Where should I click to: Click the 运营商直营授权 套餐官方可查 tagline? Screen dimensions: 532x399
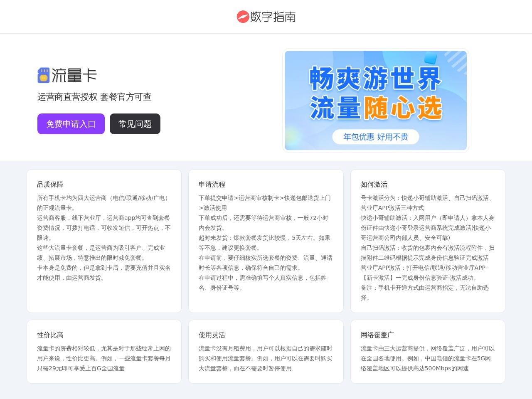click(95, 97)
